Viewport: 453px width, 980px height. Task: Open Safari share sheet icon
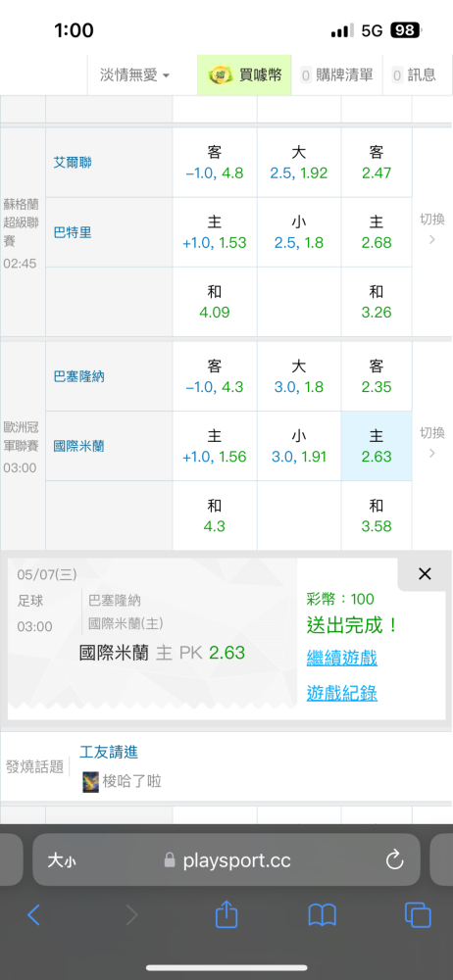226,914
